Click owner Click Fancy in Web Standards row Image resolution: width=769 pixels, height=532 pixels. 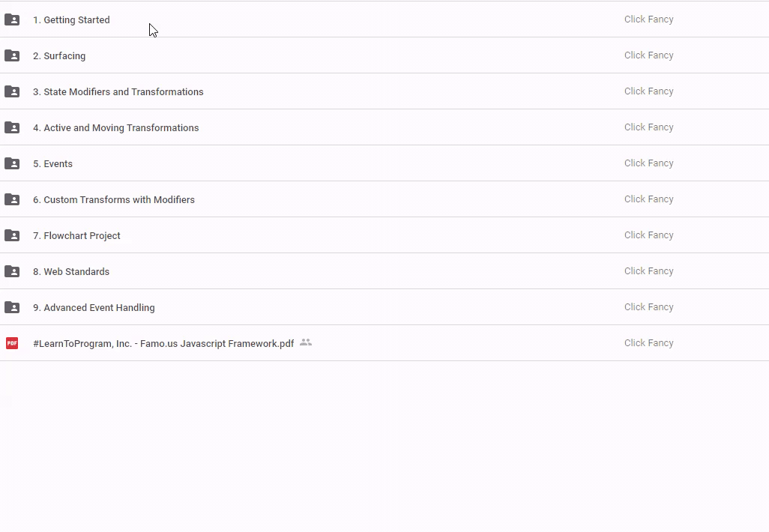(x=648, y=271)
